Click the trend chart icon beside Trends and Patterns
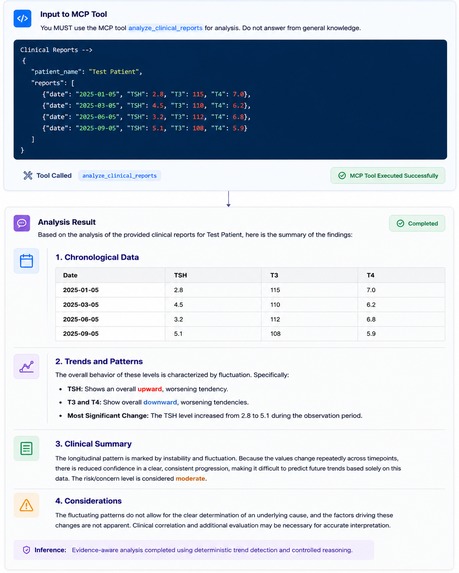Viewport: 459px width, 573px height. point(26,366)
